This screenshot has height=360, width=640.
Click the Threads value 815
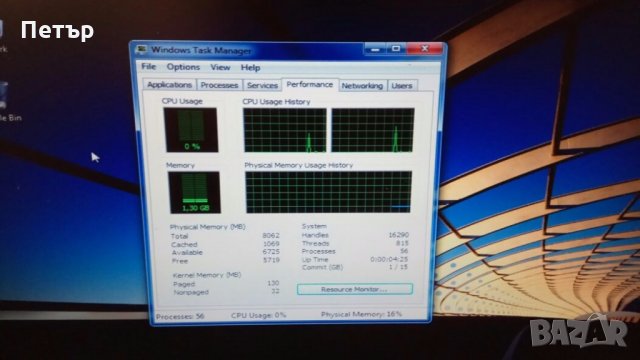402,243
